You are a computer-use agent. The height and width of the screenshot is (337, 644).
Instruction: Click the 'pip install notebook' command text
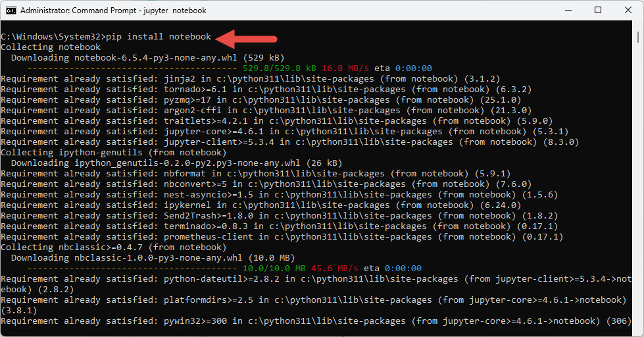[x=159, y=37]
